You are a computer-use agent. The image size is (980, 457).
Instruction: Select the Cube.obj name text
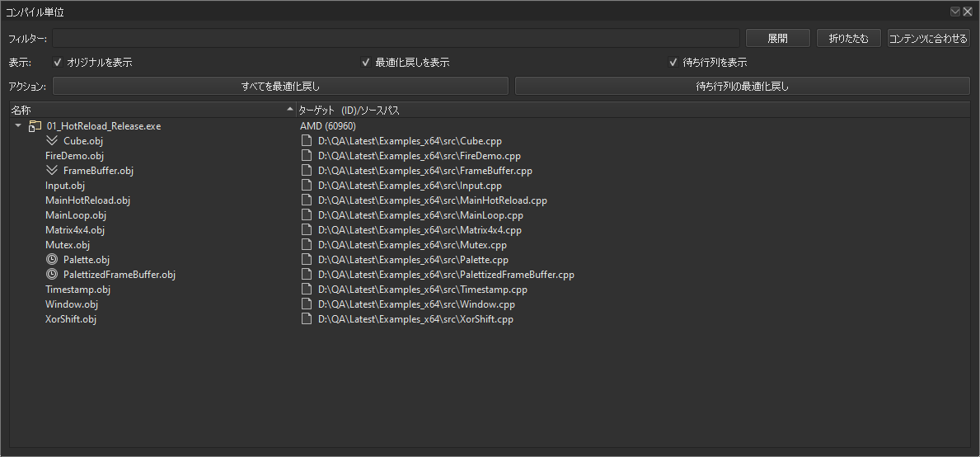coord(83,141)
